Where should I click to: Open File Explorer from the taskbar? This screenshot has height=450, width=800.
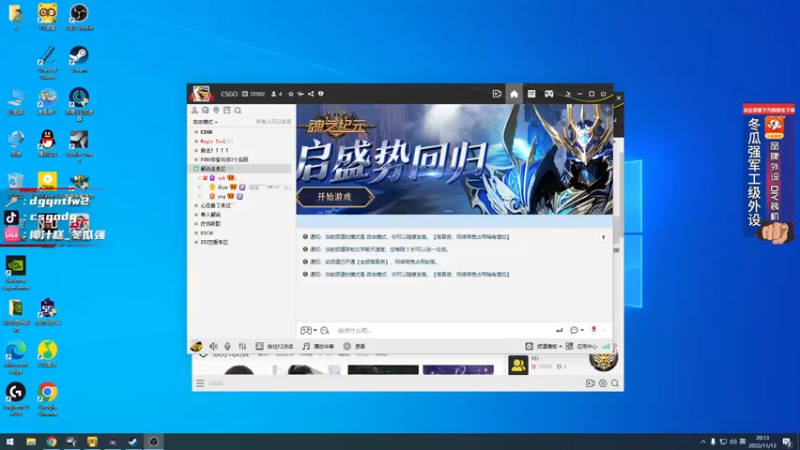click(x=31, y=442)
